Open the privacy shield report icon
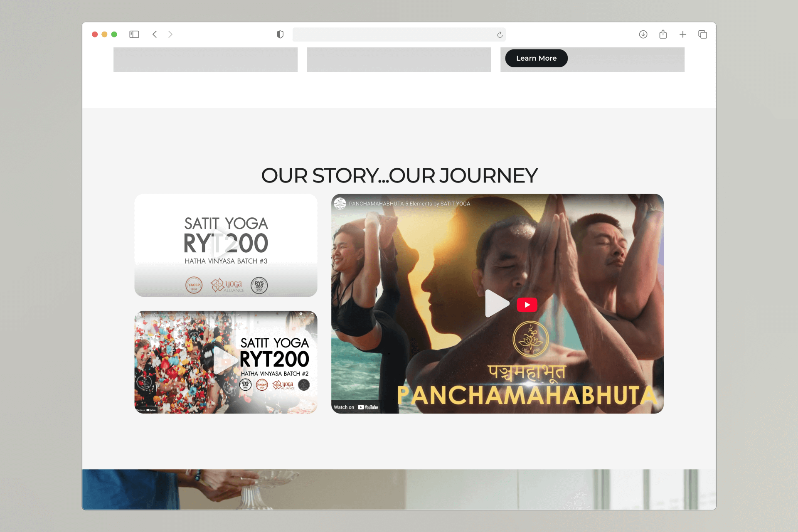This screenshot has width=798, height=532. click(x=280, y=34)
